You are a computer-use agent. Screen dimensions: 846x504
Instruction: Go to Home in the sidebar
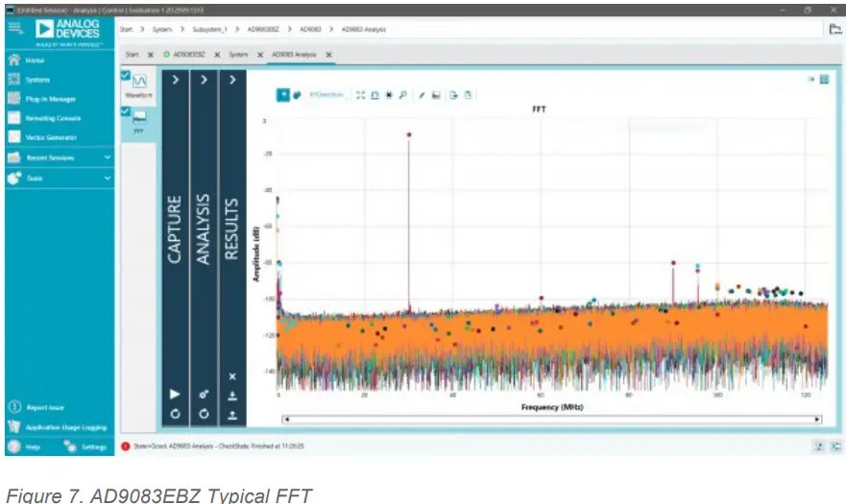point(35,60)
